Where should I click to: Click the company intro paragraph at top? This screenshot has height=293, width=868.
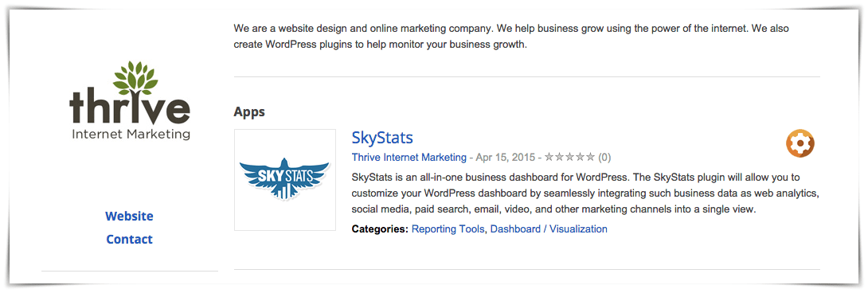(511, 36)
